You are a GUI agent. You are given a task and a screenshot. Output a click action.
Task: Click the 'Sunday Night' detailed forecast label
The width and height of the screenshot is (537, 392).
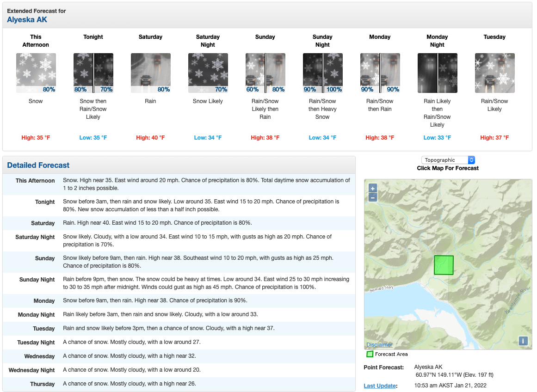click(37, 279)
